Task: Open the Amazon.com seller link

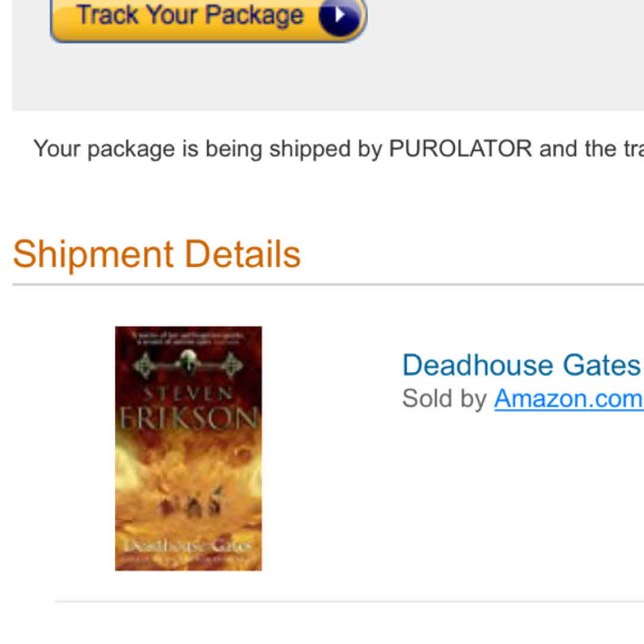Action: 568,398
